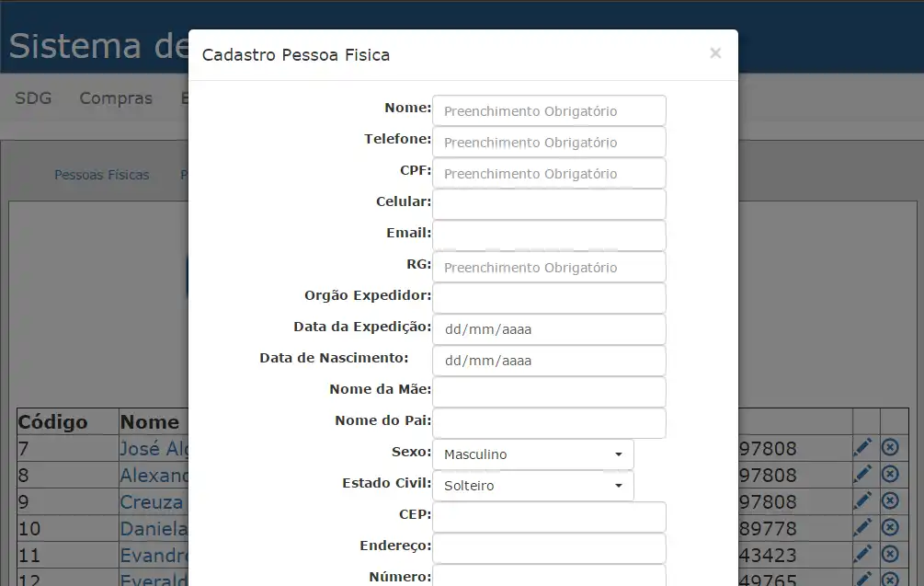Screen dimensions: 924x586
Task: Select the Data de Nascimento date field
Action: (x=549, y=361)
